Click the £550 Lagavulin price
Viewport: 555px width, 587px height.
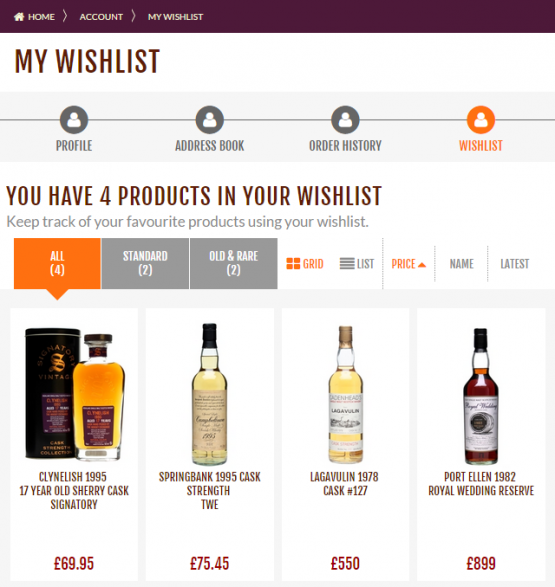point(345,563)
